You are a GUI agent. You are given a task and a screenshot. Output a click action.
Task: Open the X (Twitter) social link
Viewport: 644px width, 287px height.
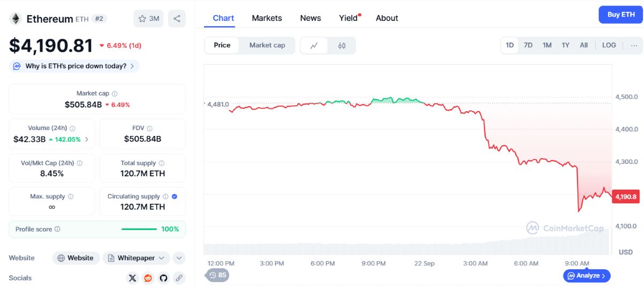[x=133, y=278]
